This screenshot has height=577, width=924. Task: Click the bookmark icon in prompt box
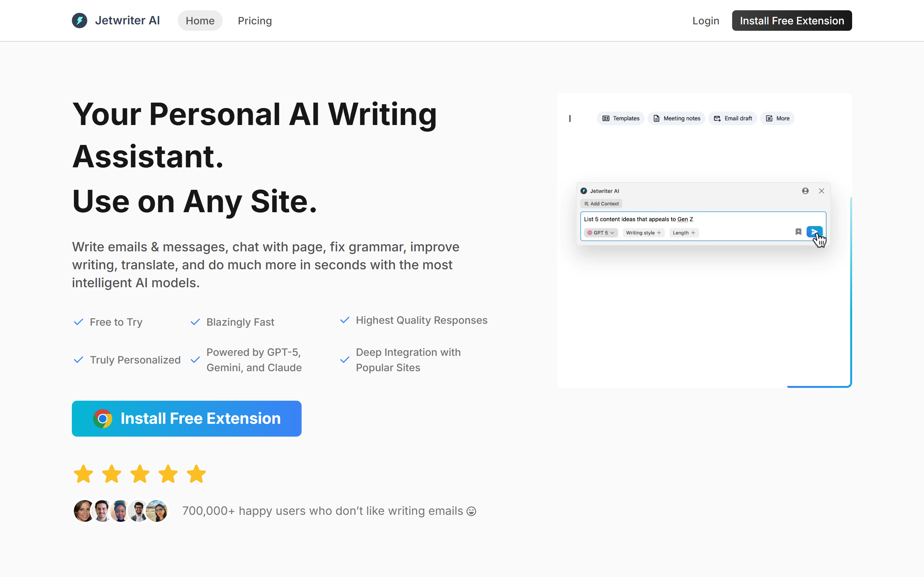798,232
